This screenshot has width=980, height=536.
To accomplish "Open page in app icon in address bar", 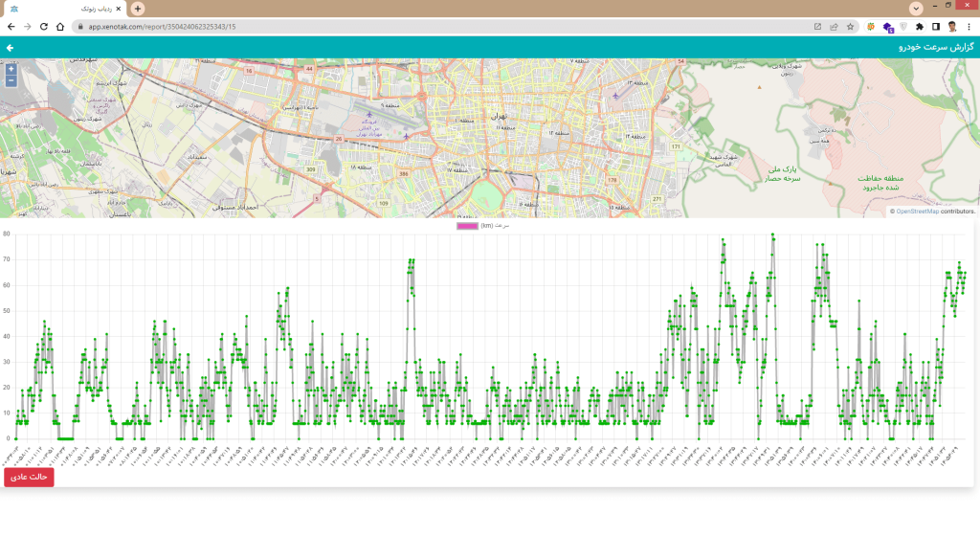I will pos(817,27).
